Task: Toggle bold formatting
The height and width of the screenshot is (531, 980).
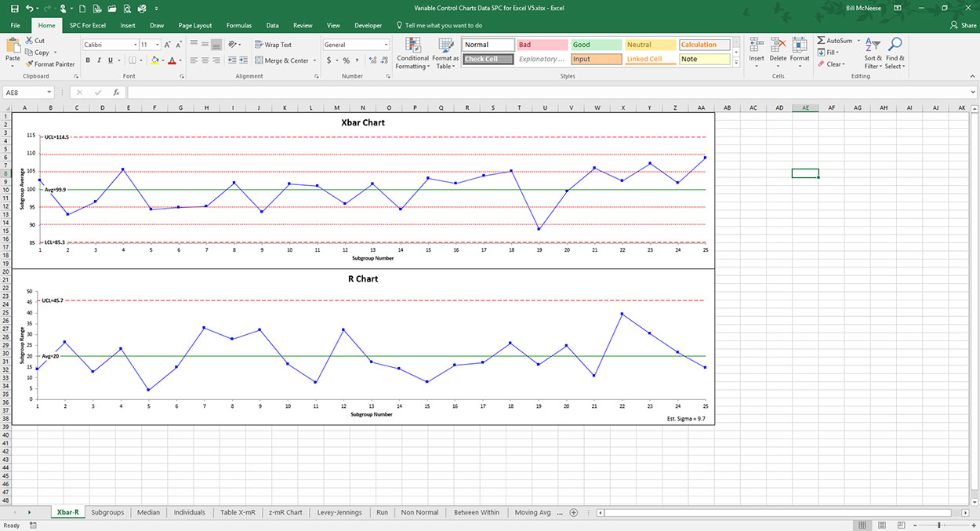Action: click(87, 60)
